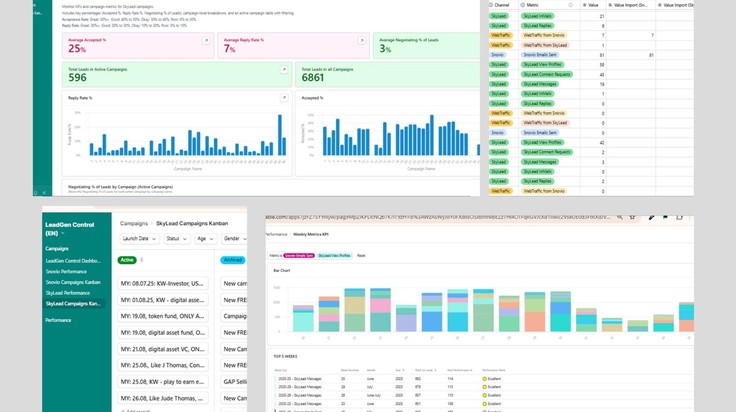The image size is (736, 412).
Task: Click the pen extension icon in browser toolbar
Action: 652,217
